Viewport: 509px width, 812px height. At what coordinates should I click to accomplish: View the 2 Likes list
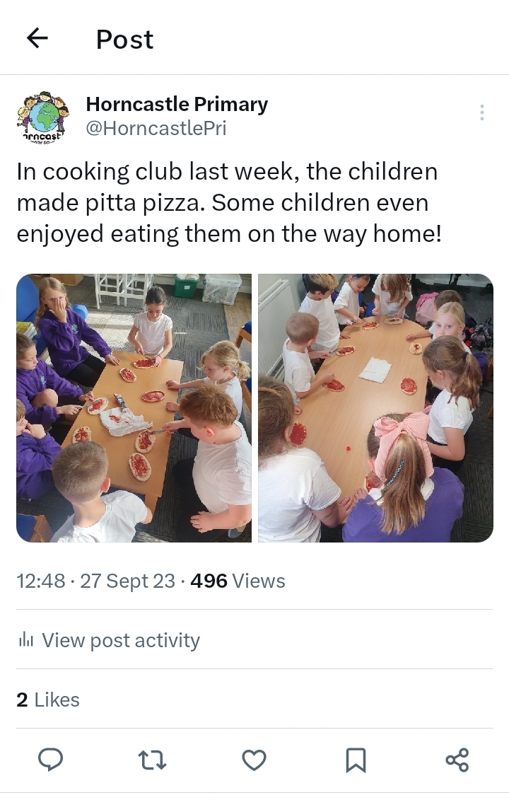(48, 700)
